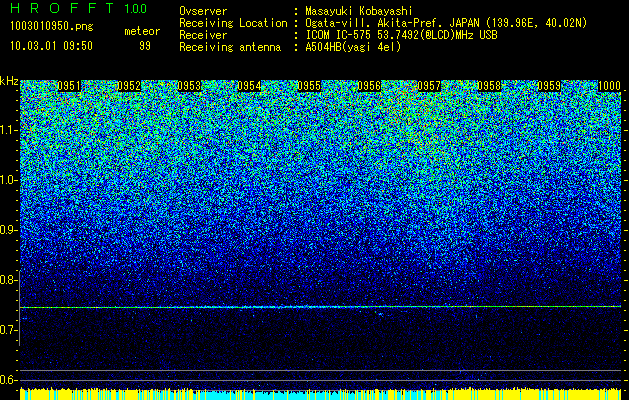Click the 1.1 kHz axis label
Viewport: 629px width, 400px height.
click(x=8, y=130)
